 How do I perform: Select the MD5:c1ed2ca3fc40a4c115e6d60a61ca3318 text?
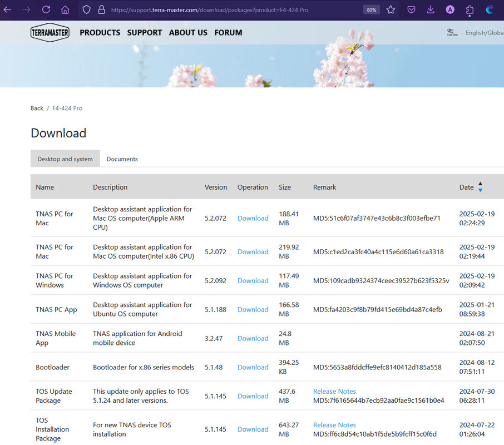click(378, 251)
